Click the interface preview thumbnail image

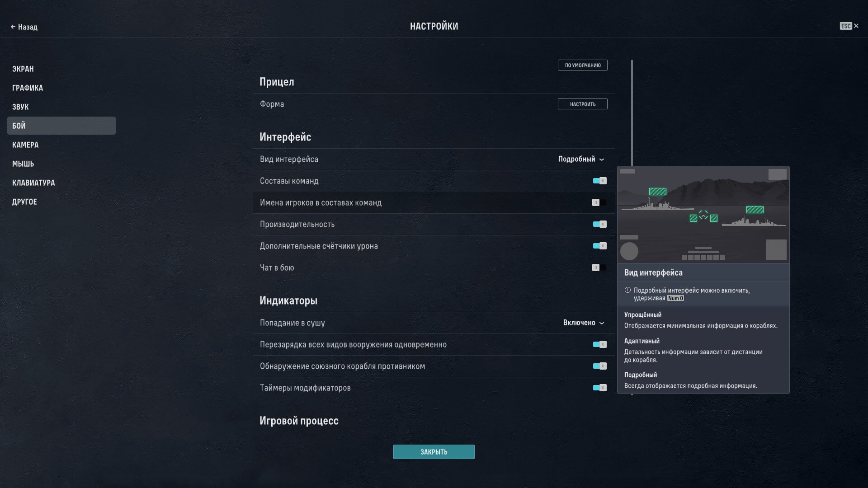pyautogui.click(x=703, y=215)
